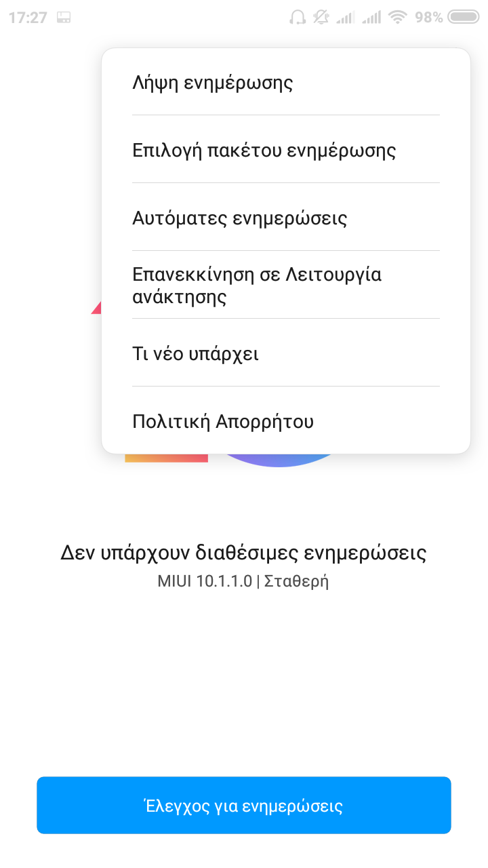
Task: Tap the right SIM signal strength icon
Action: pyautogui.click(x=371, y=18)
